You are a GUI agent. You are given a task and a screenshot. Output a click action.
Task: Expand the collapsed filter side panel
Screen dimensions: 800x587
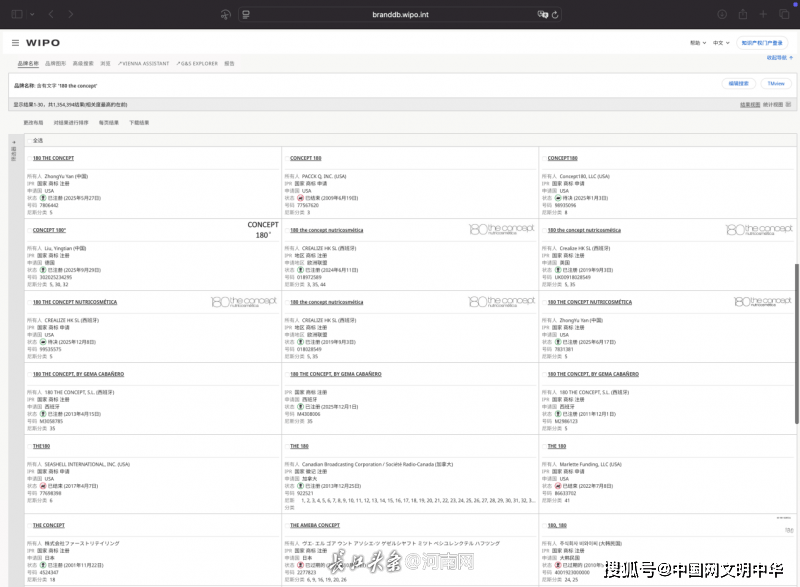point(13,148)
